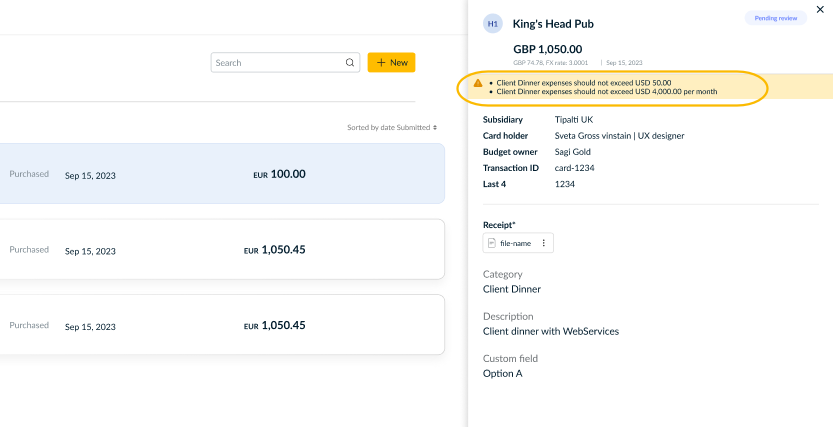Click the search magnifier icon

[x=350, y=63]
